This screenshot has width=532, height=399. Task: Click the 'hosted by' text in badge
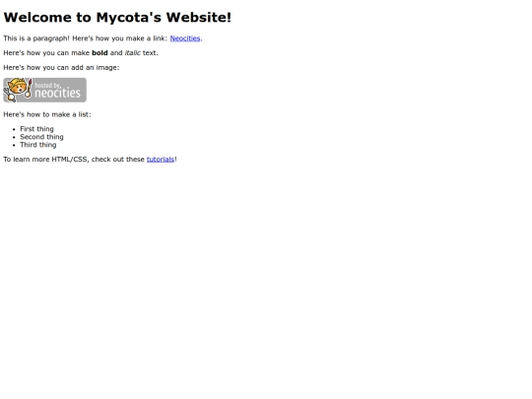pos(48,85)
